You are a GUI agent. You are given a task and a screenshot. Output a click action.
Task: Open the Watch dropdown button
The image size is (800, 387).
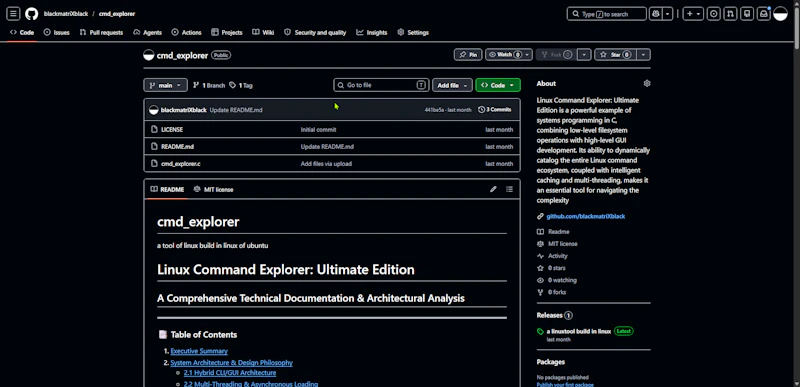[509, 55]
